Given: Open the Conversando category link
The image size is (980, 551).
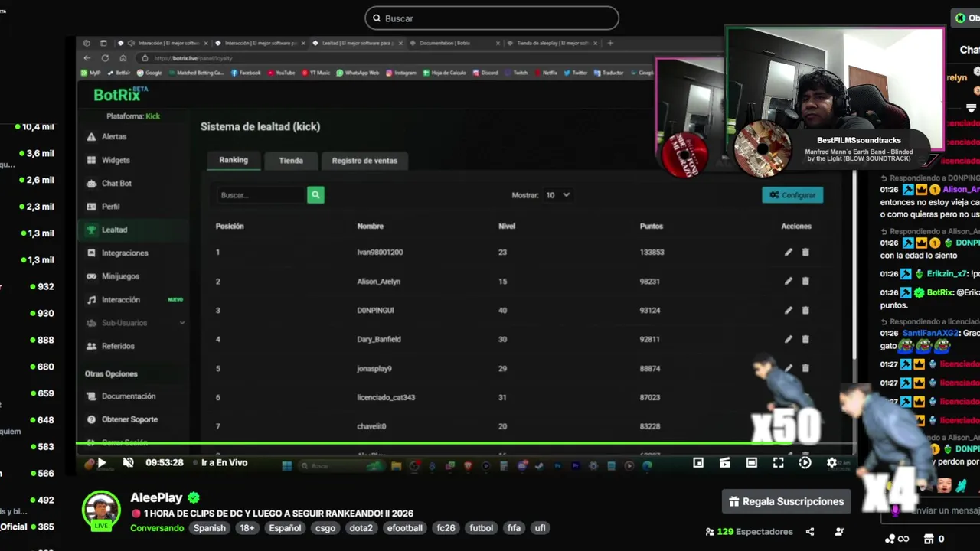Looking at the screenshot, I should pyautogui.click(x=157, y=528).
